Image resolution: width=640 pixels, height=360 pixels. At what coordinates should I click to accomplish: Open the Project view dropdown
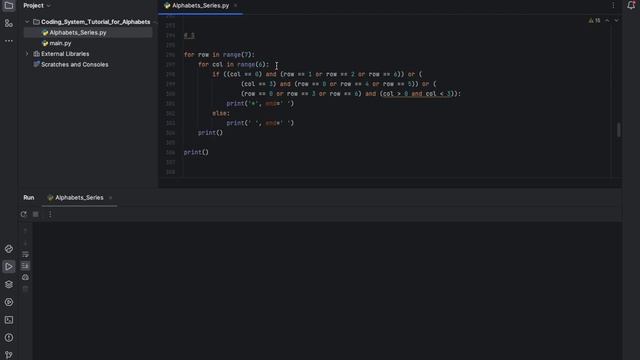[37, 6]
